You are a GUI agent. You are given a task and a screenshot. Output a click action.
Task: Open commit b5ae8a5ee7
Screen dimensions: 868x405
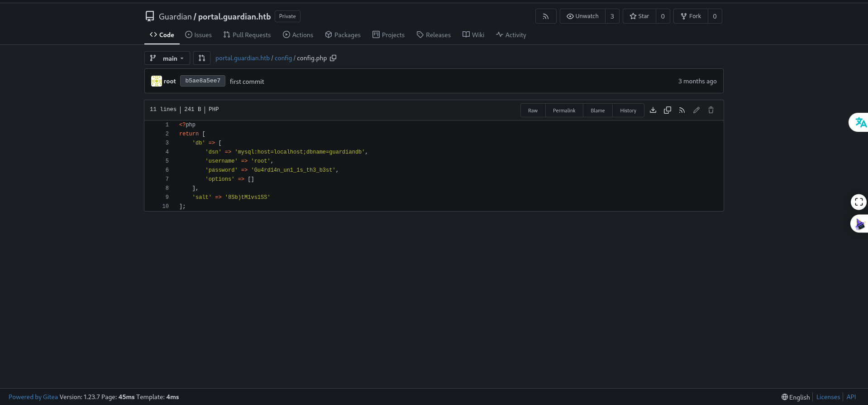coord(203,81)
